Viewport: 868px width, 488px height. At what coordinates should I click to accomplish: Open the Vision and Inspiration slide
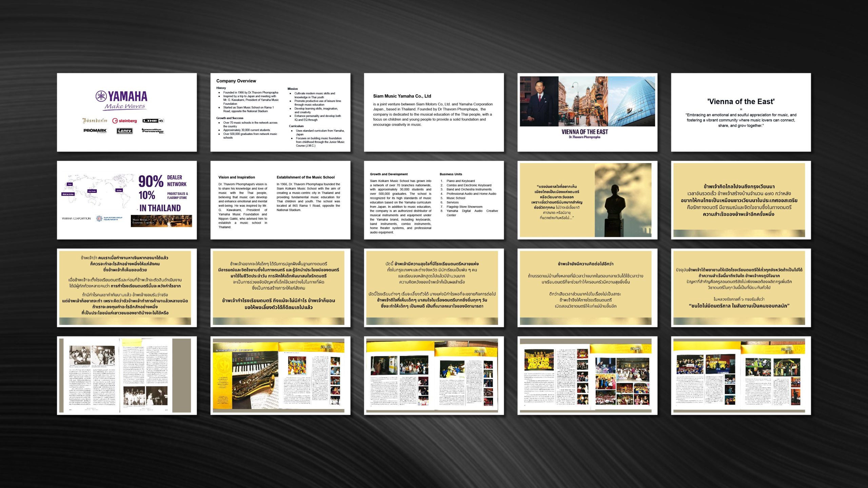click(280, 200)
